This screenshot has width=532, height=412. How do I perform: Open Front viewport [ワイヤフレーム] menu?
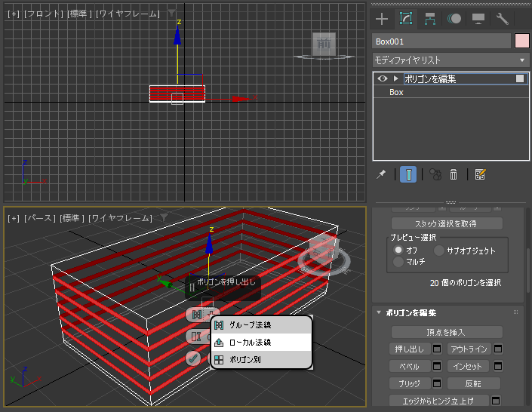click(128, 14)
